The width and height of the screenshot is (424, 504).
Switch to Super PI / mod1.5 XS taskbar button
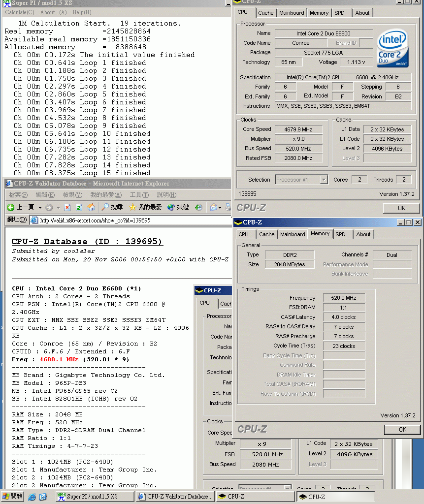tap(95, 497)
